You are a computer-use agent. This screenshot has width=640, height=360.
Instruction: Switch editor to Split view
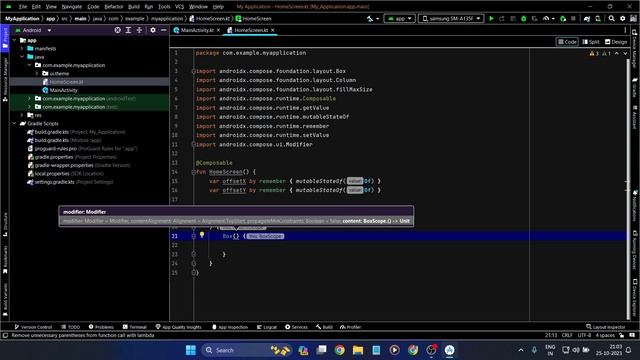click(591, 42)
